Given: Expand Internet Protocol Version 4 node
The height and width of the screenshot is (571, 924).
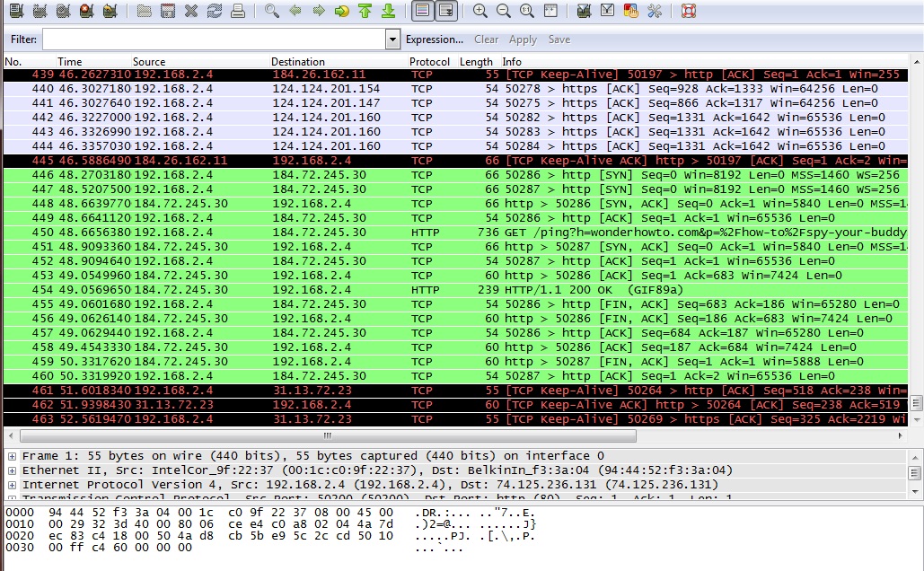Looking at the screenshot, I should coord(12,485).
